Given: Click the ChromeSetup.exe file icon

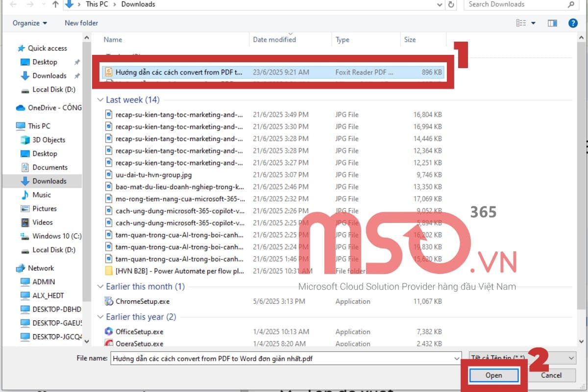Looking at the screenshot, I should 109,301.
